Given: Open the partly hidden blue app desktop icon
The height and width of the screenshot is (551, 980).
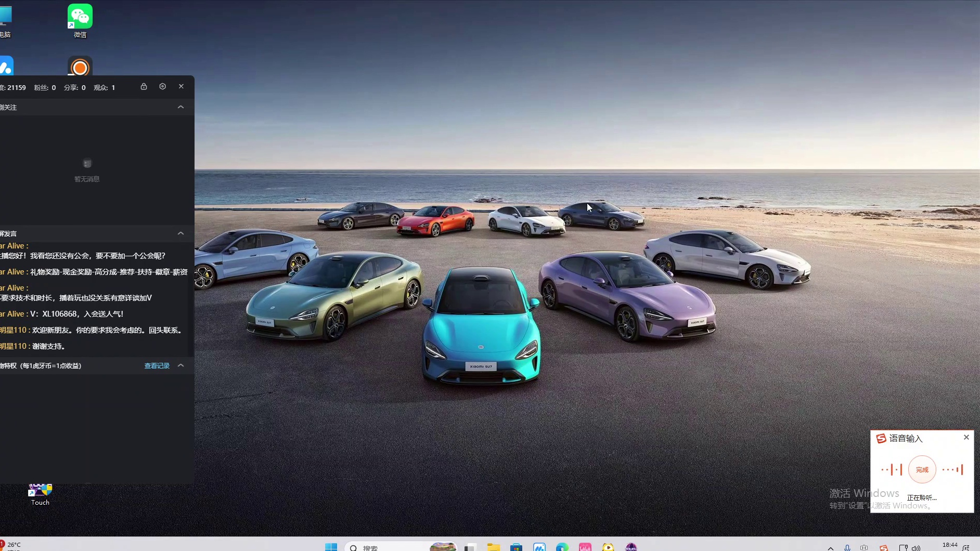Looking at the screenshot, I should coord(6,66).
